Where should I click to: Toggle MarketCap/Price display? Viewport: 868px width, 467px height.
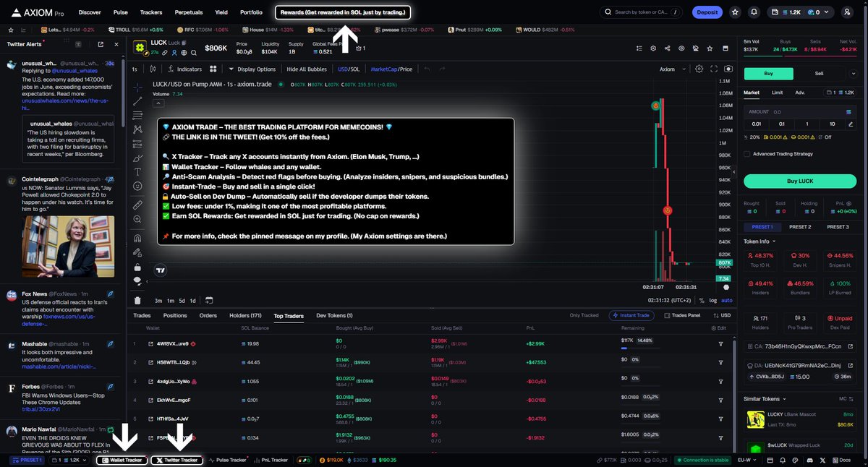391,69
